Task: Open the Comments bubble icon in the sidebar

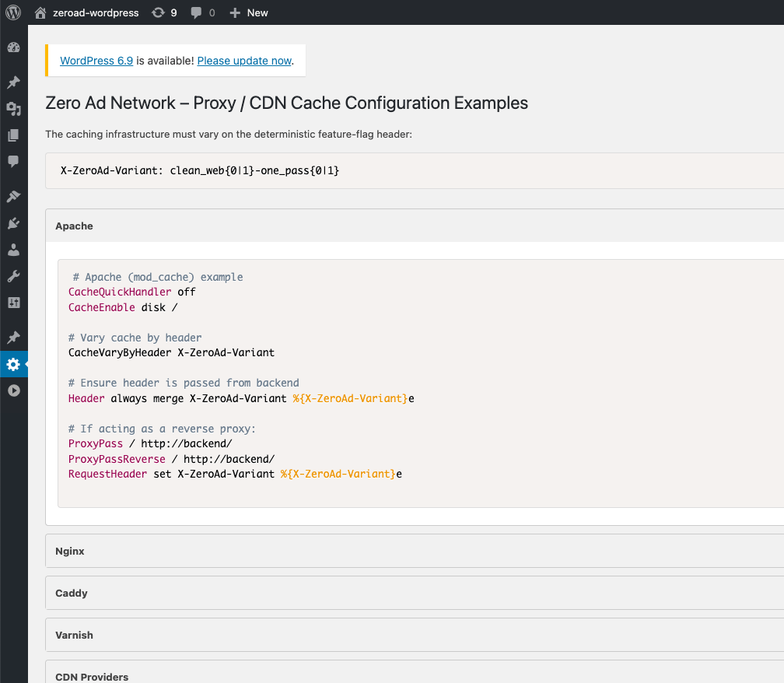Action: coord(13,161)
